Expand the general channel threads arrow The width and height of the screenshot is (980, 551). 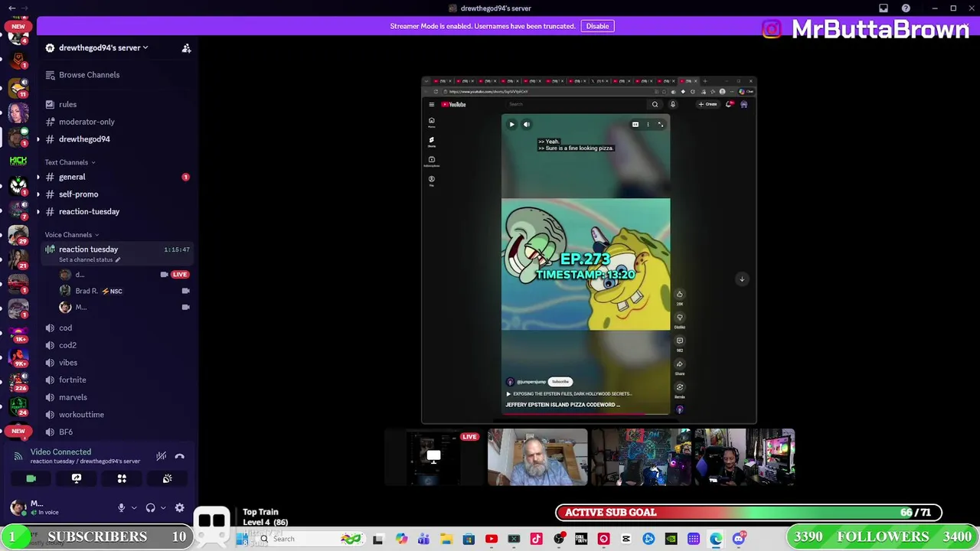[x=38, y=177]
